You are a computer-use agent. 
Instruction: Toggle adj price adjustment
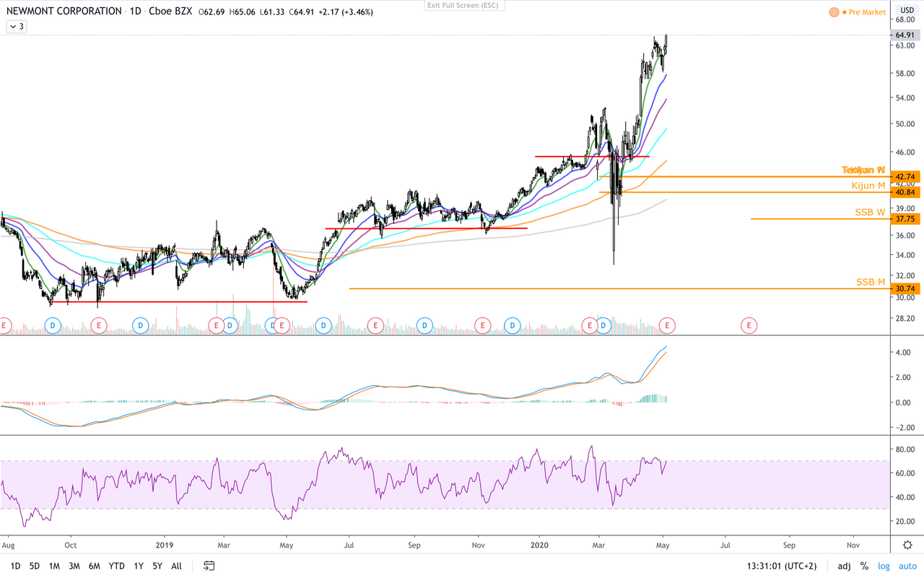coord(844,566)
